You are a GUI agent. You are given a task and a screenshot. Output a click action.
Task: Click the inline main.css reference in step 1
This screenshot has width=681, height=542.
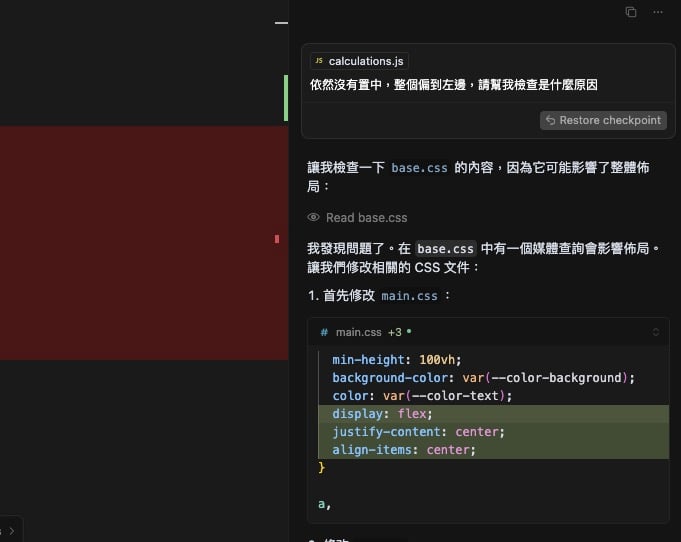(409, 296)
